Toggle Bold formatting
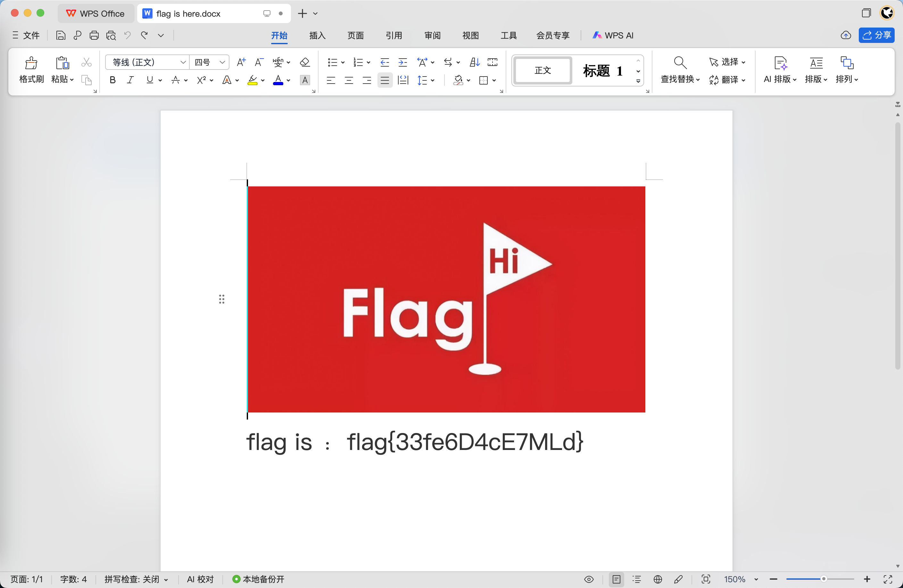Viewport: 903px width, 588px height. pos(113,80)
